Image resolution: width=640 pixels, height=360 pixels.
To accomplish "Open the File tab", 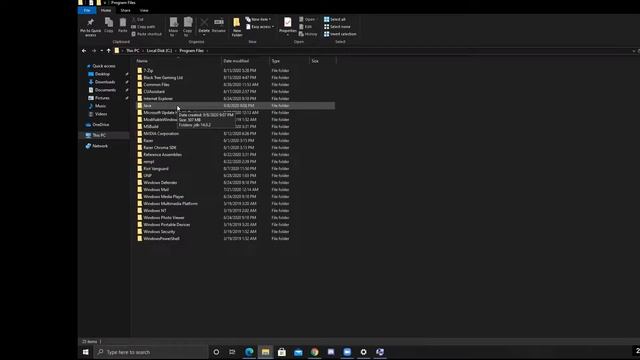I will point(87,10).
